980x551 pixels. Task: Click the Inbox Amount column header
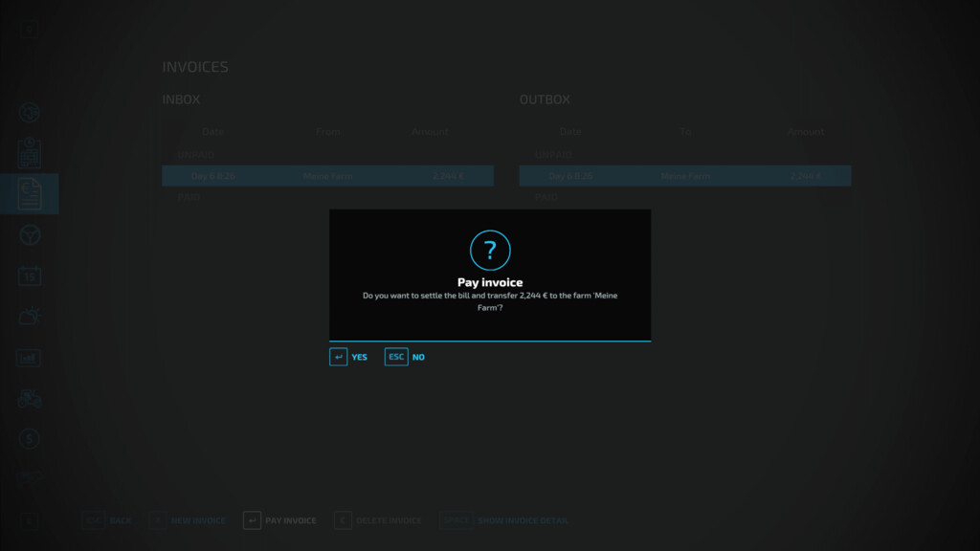pos(430,131)
